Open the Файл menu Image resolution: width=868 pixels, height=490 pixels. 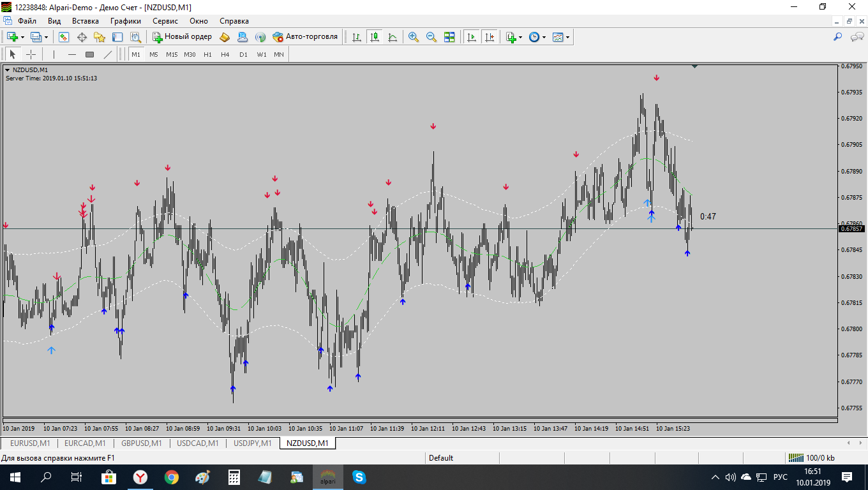[x=27, y=20]
